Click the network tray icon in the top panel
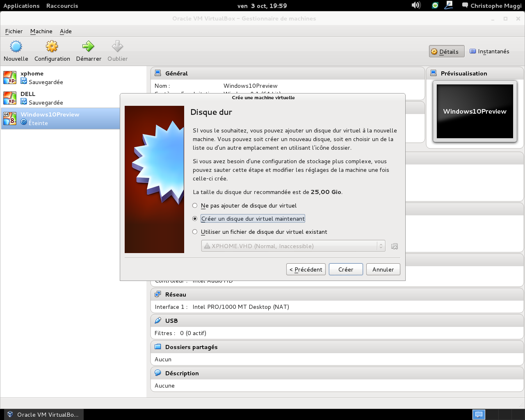This screenshot has width=525, height=420. coord(449,5)
